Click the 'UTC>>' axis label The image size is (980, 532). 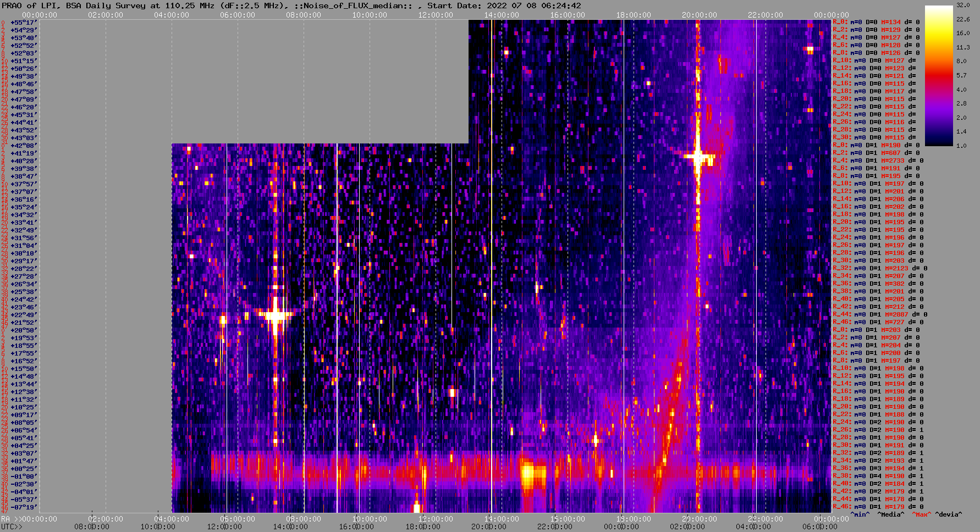tap(12, 527)
